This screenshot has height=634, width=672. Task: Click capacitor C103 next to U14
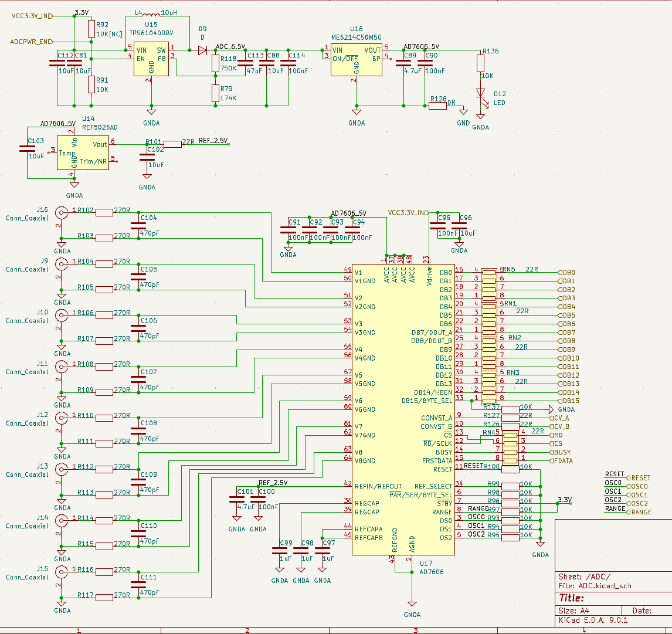coord(27,149)
